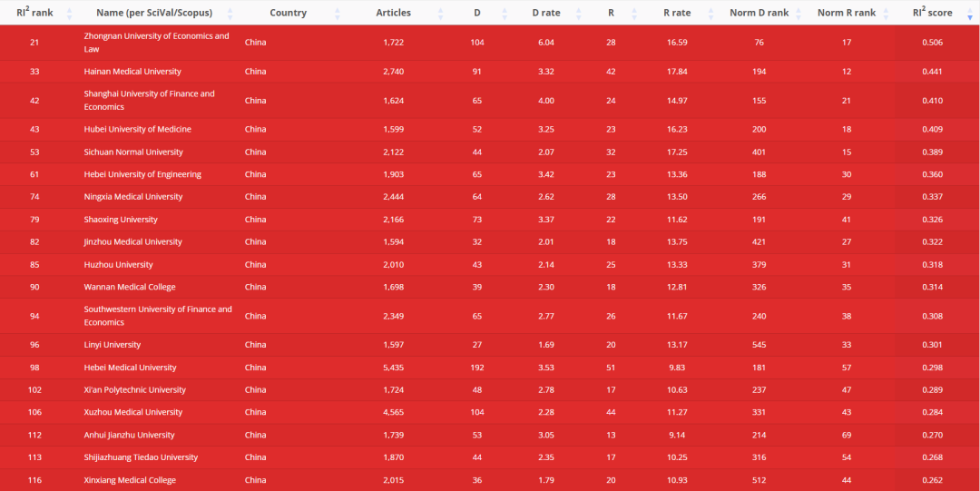Select Zhongnan University of Economics and Law
The image size is (980, 491).
point(156,43)
